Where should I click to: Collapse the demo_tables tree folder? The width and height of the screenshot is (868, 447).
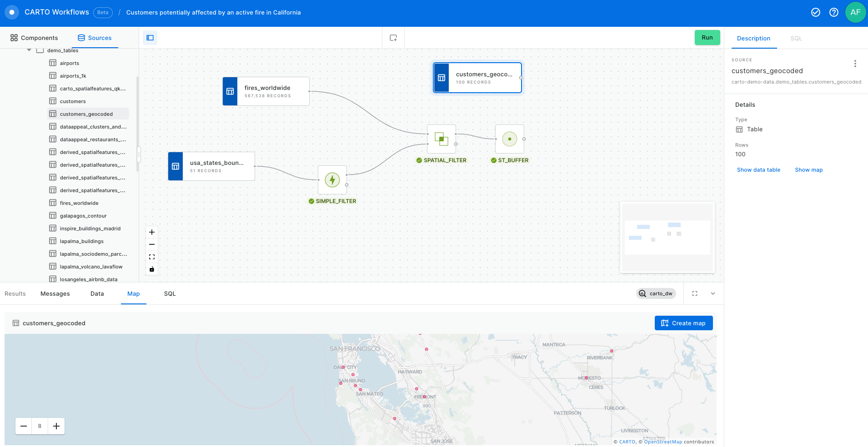click(x=29, y=50)
